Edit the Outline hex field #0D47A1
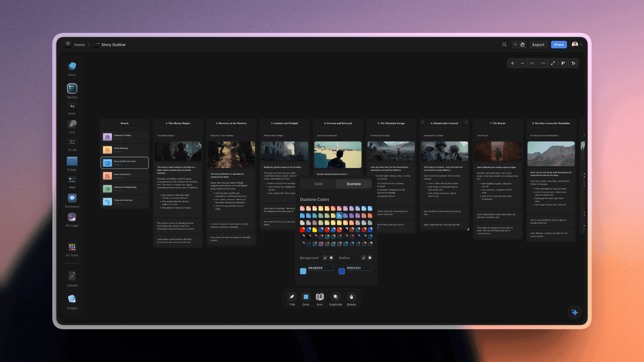The height and width of the screenshot is (362, 644). (359, 268)
